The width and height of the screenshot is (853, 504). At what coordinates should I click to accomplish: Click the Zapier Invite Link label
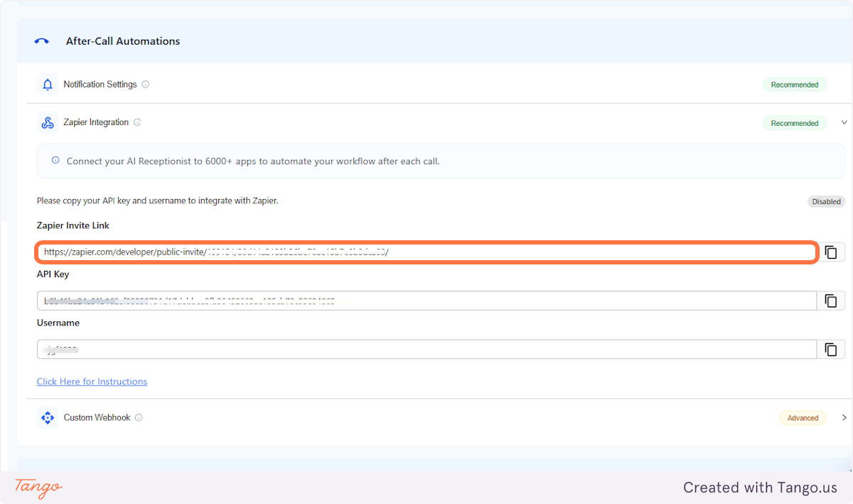point(73,225)
